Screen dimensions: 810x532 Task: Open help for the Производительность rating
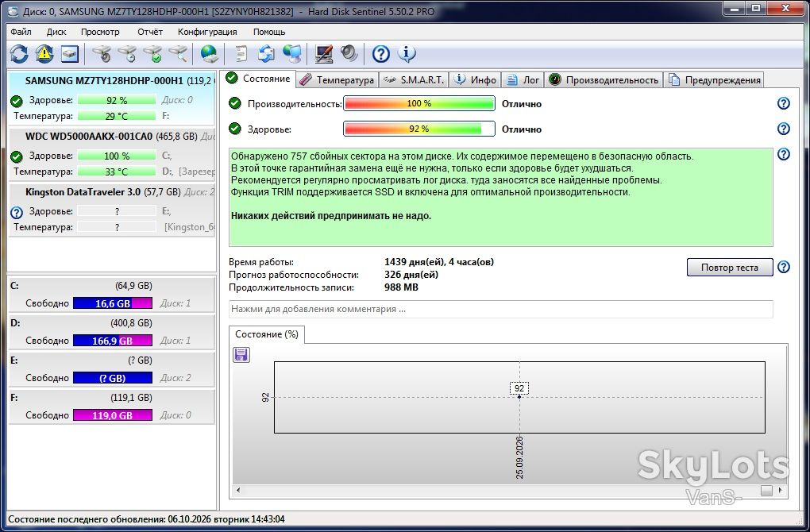click(x=784, y=103)
